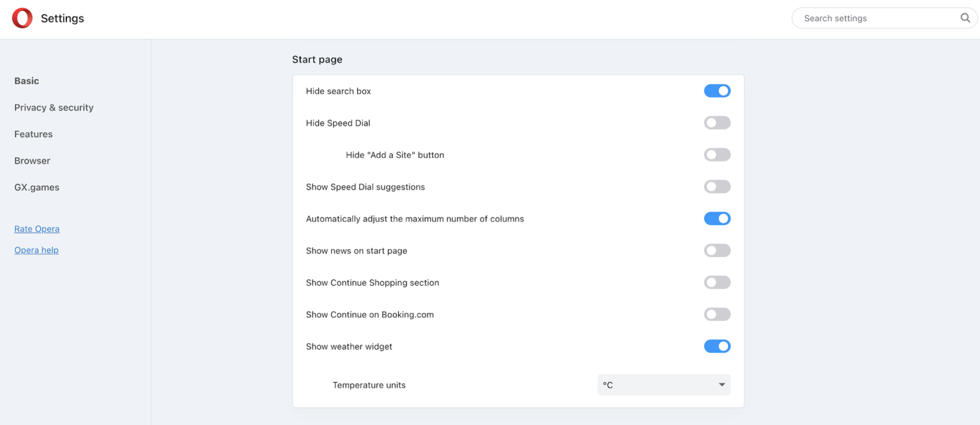Click the dropdown arrow next to °C
980x425 pixels.
(721, 385)
